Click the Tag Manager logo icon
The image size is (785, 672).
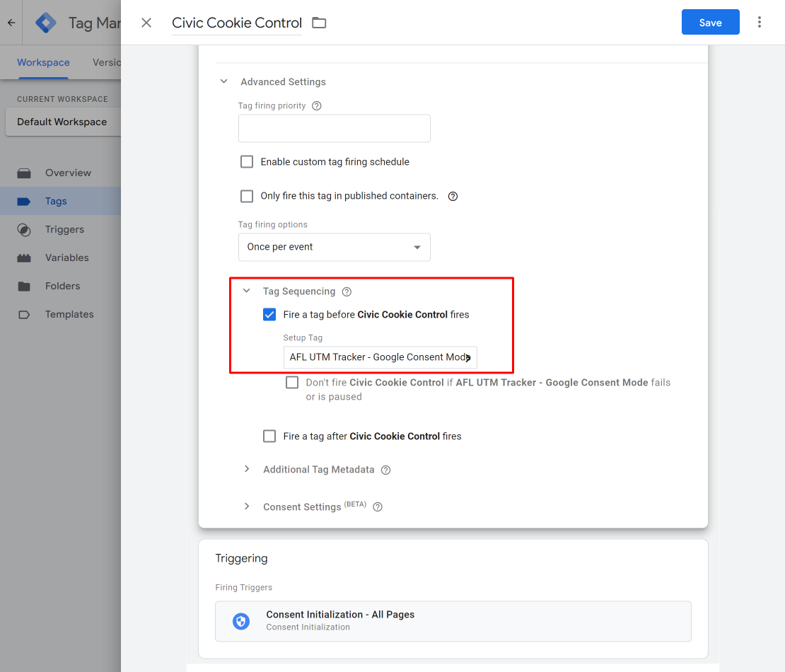coord(46,23)
